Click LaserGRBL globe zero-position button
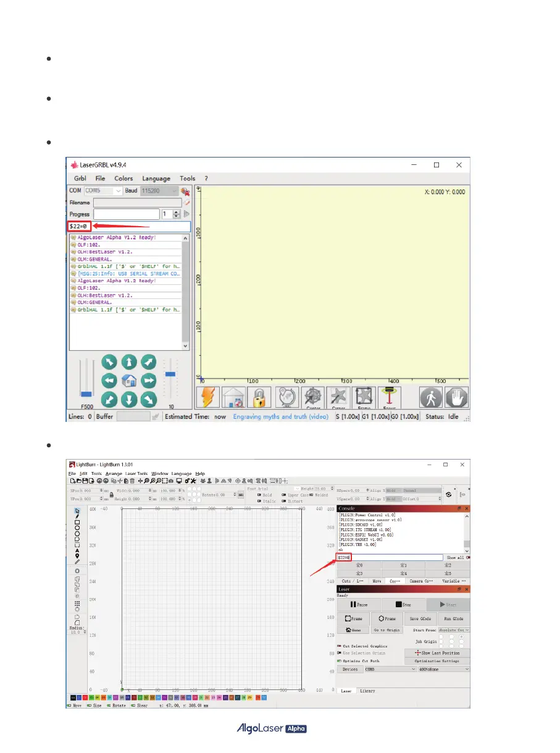This screenshot has width=560, height=753. point(286,398)
